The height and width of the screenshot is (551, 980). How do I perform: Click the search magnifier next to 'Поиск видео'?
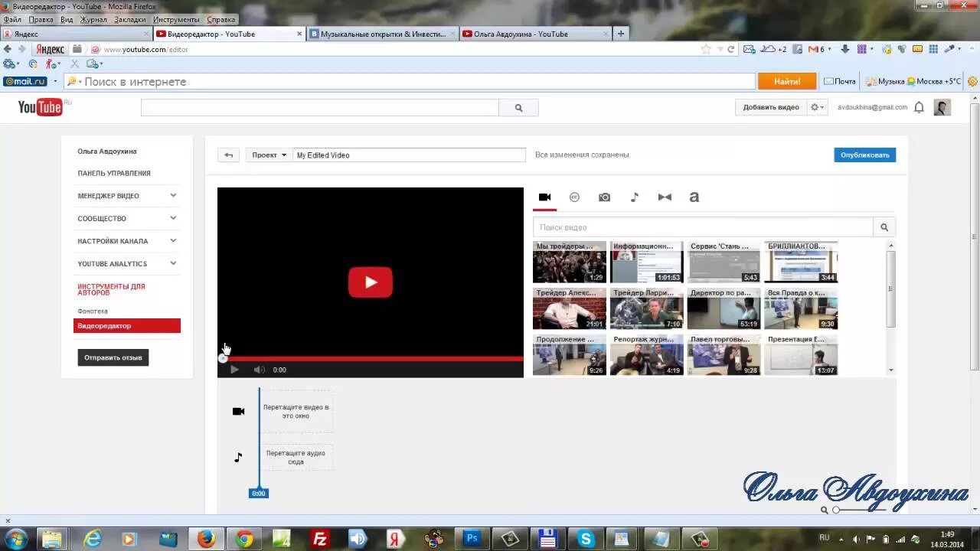[884, 227]
